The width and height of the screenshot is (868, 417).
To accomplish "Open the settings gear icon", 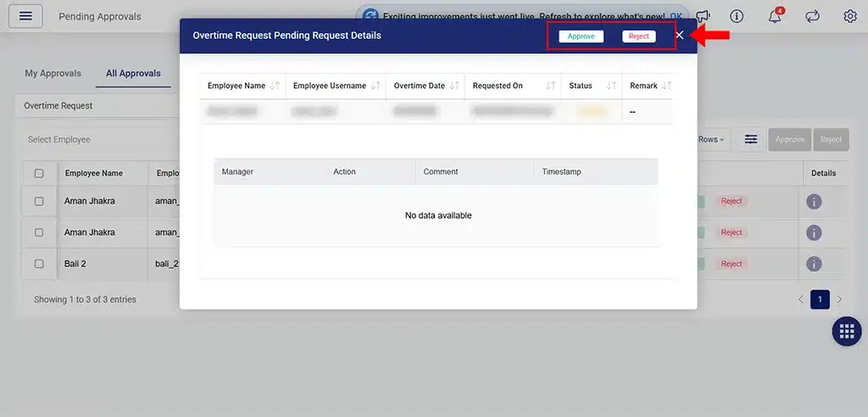I will (850, 16).
